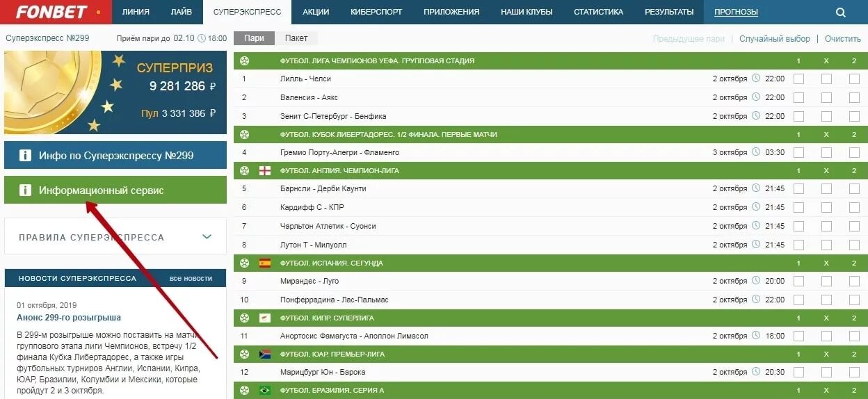Check draw (X) for Чарльтон Атлетик - Суонси
The width and height of the screenshot is (868, 399).
tap(826, 226)
